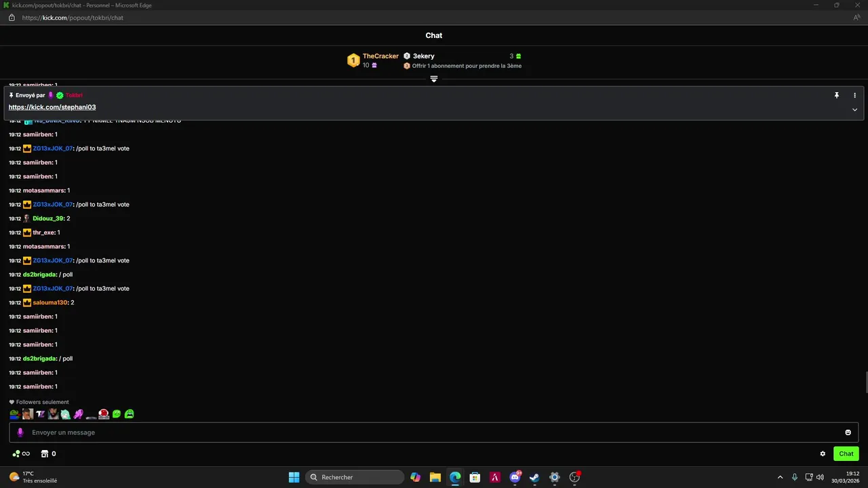Click salouma130 username in chat
This screenshot has height=488, width=868.
50,302
